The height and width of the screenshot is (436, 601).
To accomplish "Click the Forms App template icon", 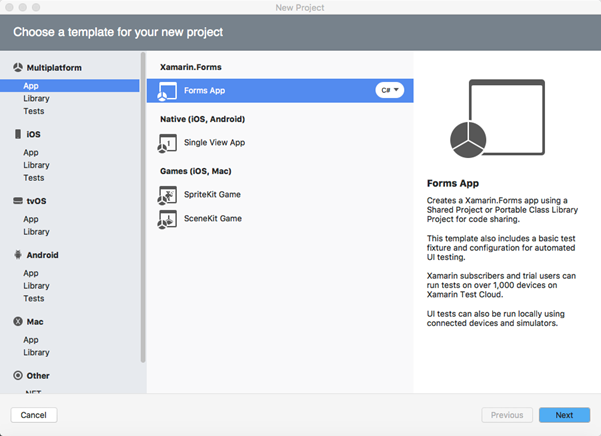I will point(167,91).
